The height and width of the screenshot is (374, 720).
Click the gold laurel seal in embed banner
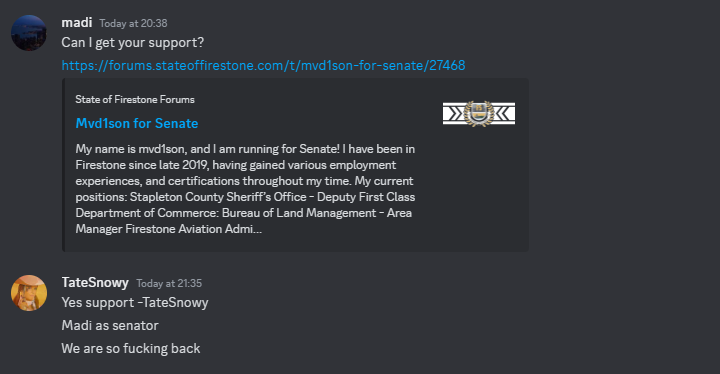click(x=478, y=113)
